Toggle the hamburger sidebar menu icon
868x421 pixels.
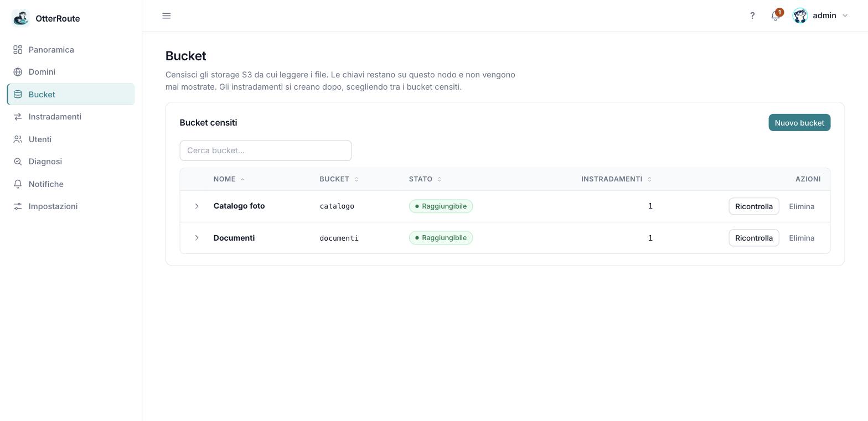tap(167, 15)
